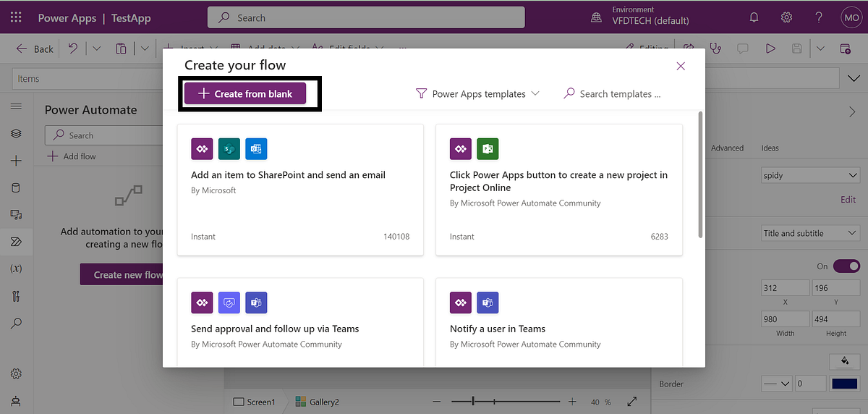Image resolution: width=868 pixels, height=414 pixels.
Task: Open the Title and subtitle layout dropdown
Action: 810,233
